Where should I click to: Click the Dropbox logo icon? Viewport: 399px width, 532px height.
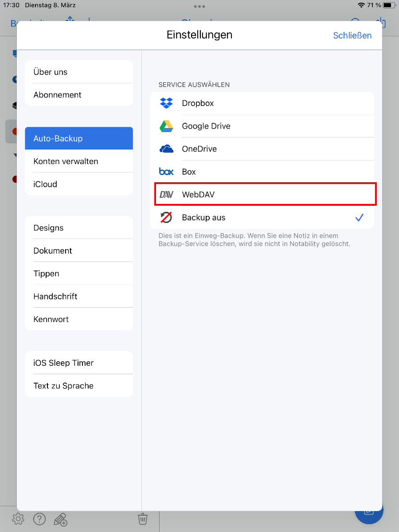(x=166, y=103)
